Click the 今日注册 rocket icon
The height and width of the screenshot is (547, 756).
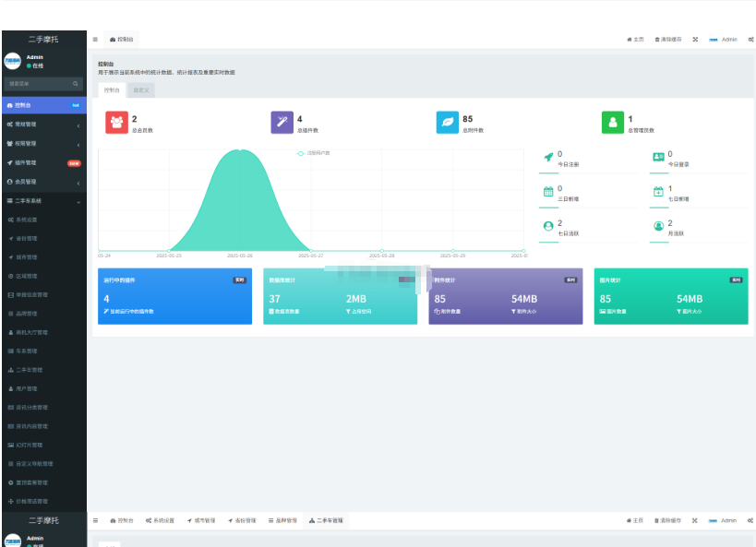coord(548,158)
